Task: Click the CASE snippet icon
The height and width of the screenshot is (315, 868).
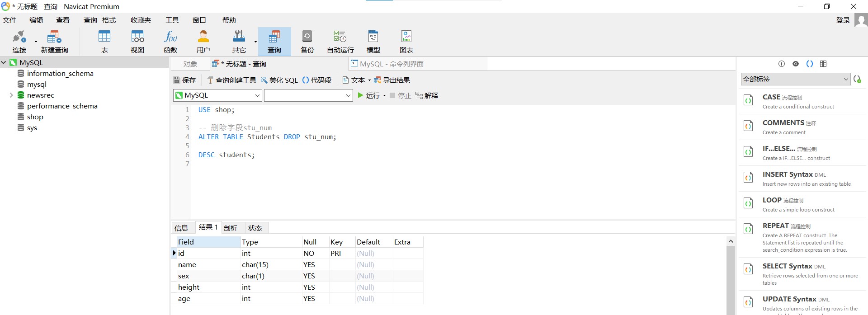Action: click(749, 100)
